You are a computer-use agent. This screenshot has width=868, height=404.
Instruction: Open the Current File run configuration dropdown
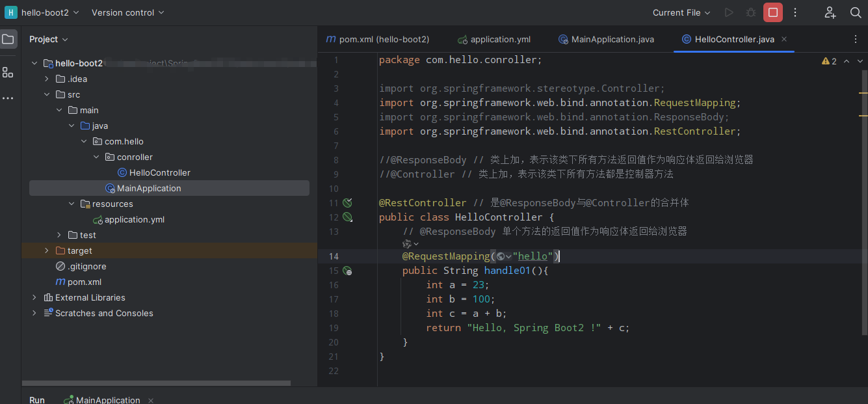[x=681, y=12]
